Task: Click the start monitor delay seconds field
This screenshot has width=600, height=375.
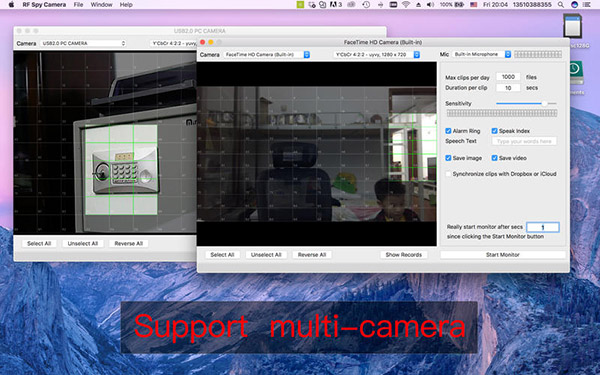Action: pos(543,227)
